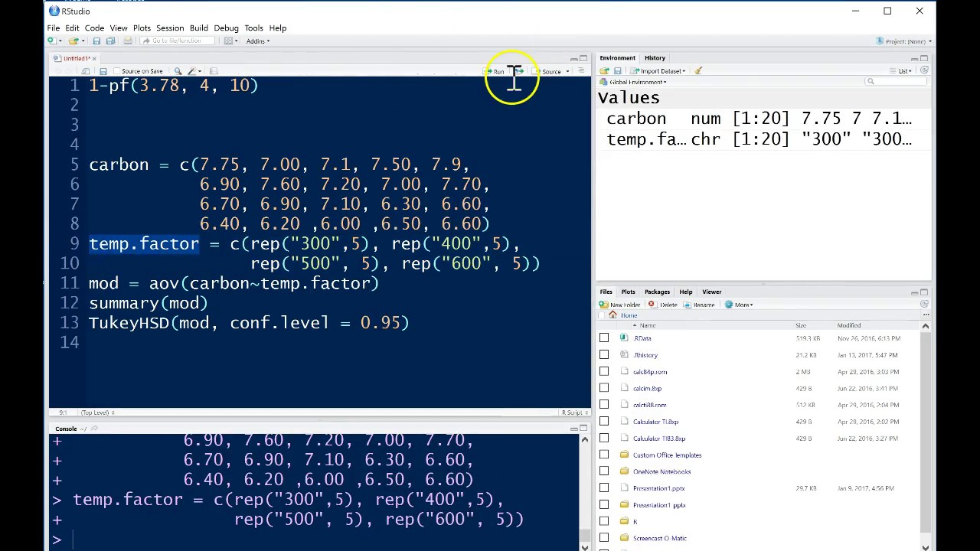Open the Addins dropdown
Viewport: 980px width, 551px height.
tap(258, 41)
